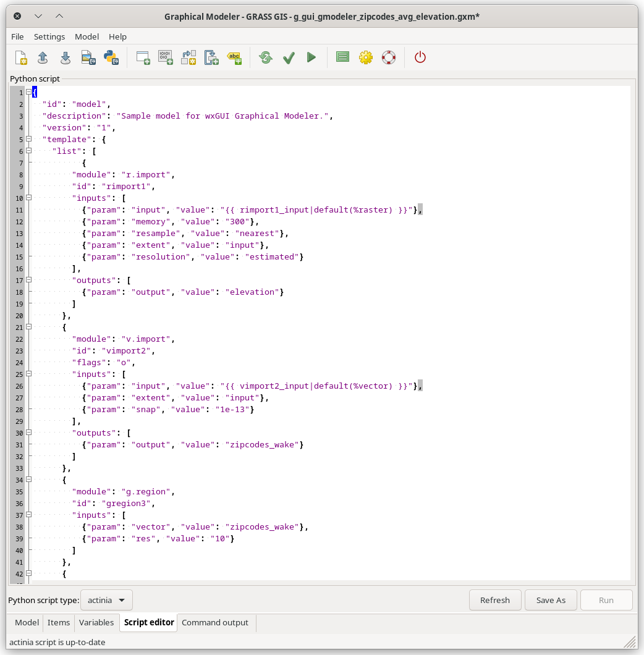Validate the model with the checkmark icon
The width and height of the screenshot is (644, 655).
point(289,57)
